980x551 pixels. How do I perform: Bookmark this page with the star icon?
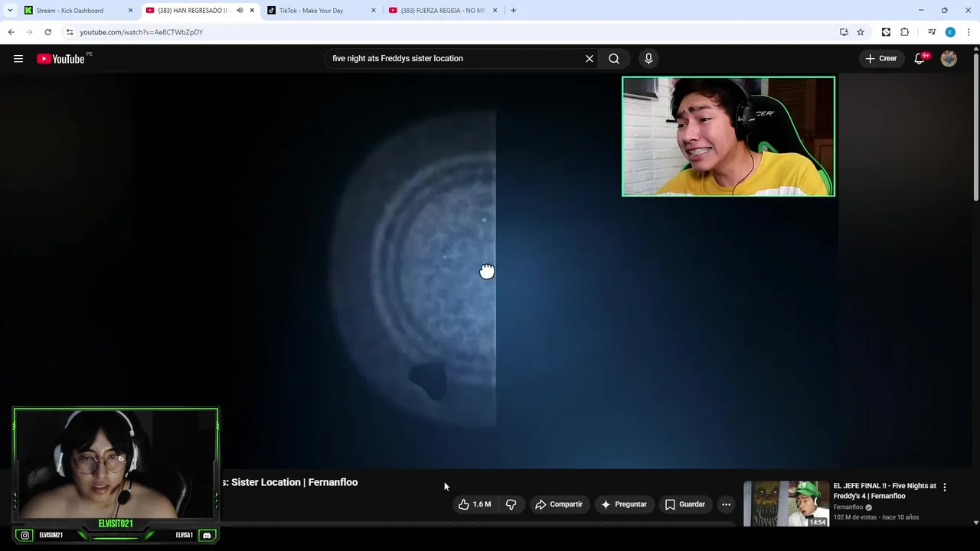(861, 32)
